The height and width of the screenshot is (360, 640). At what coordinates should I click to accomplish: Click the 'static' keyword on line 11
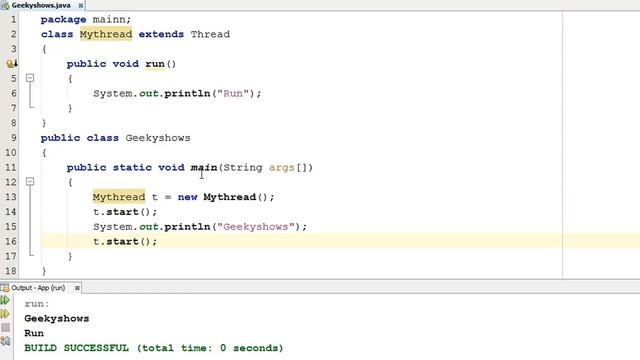coord(132,167)
